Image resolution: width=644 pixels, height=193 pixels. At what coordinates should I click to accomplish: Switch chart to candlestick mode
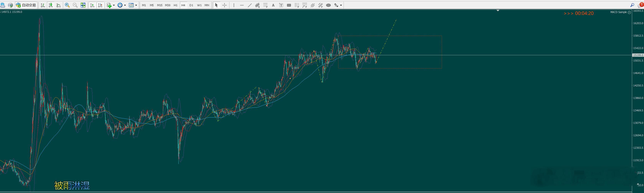click(51, 5)
